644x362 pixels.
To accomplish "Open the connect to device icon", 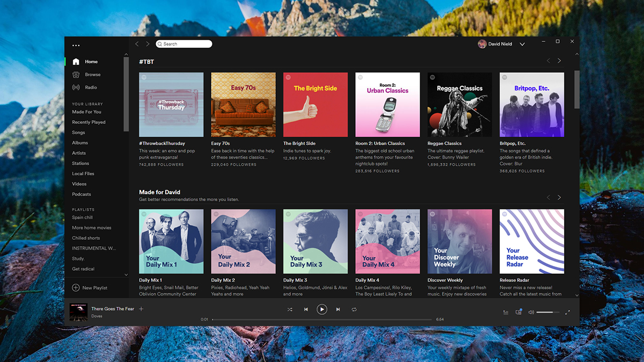I will pos(518,312).
